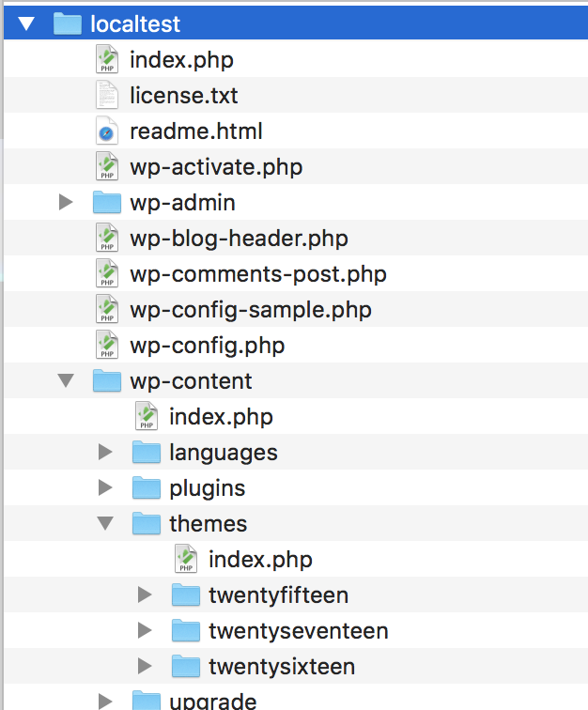The height and width of the screenshot is (710, 588).
Task: Click the text file icon of license.txt
Action: pyautogui.click(x=107, y=95)
